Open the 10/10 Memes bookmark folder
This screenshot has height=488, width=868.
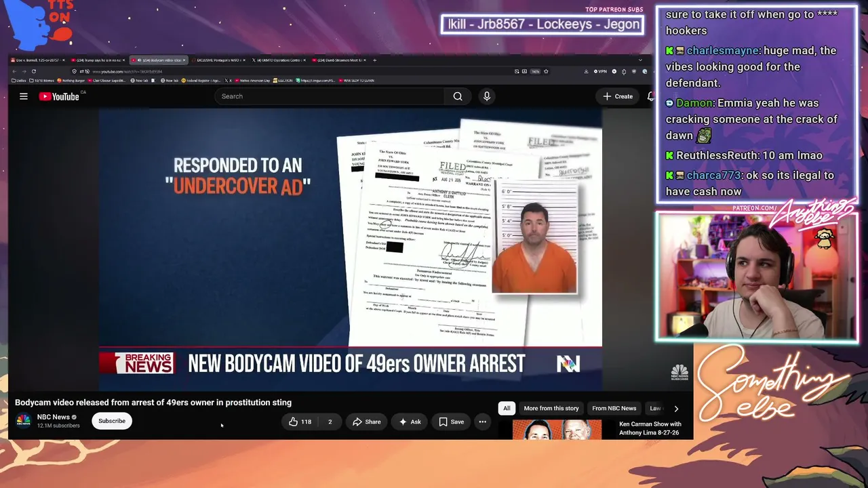click(43, 81)
